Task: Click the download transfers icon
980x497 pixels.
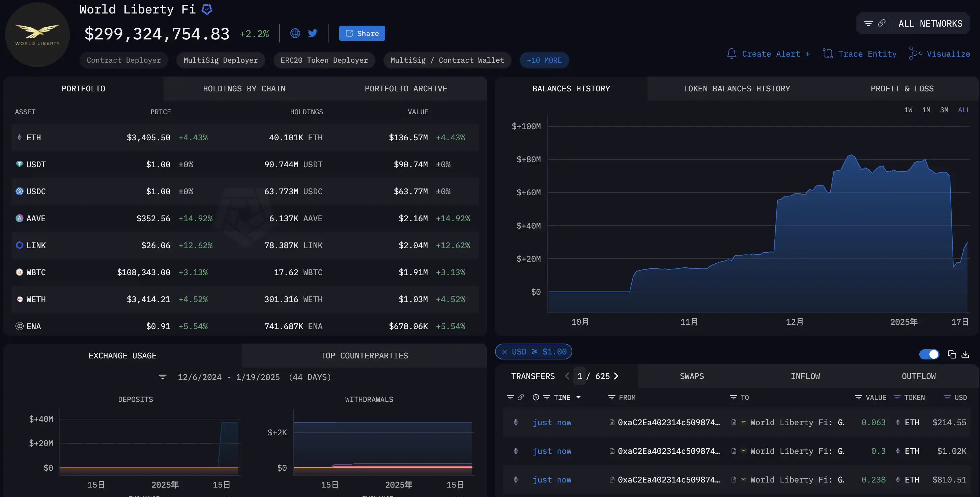Action: [965, 354]
